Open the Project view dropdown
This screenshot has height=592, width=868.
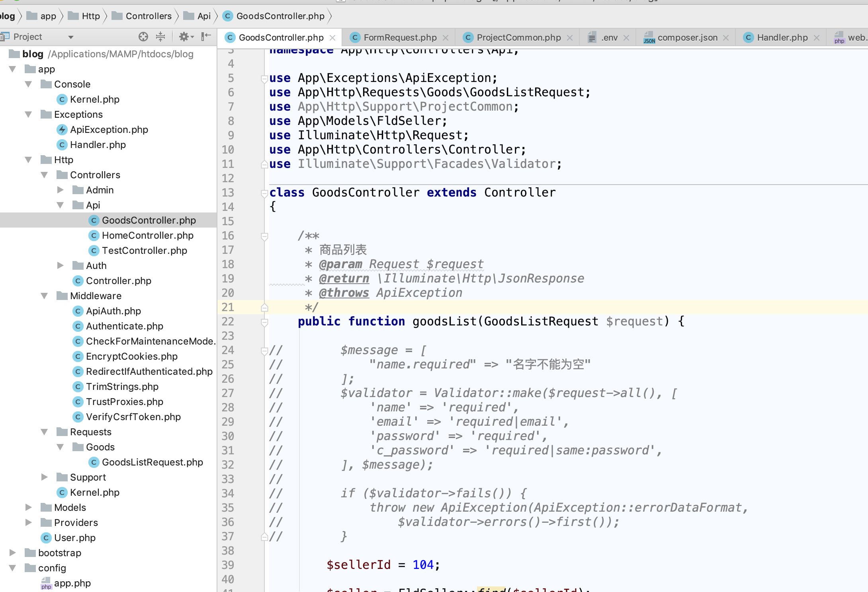pos(71,37)
